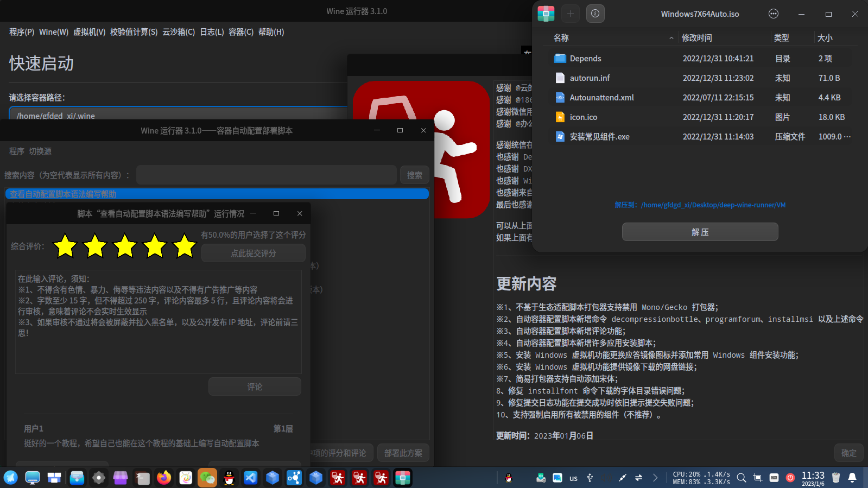Click the plus add icon in archive window
Viewport: 868px width, 488px height.
571,14
